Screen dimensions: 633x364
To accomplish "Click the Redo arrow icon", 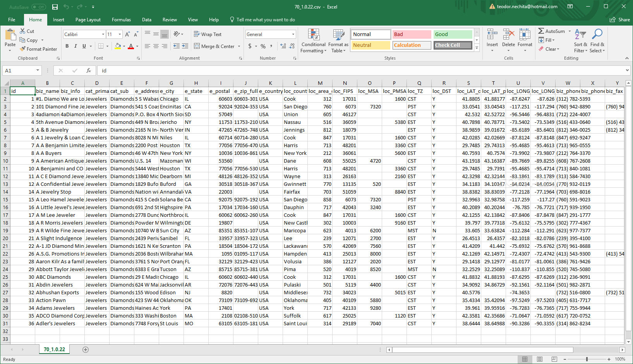I will coord(80,7).
